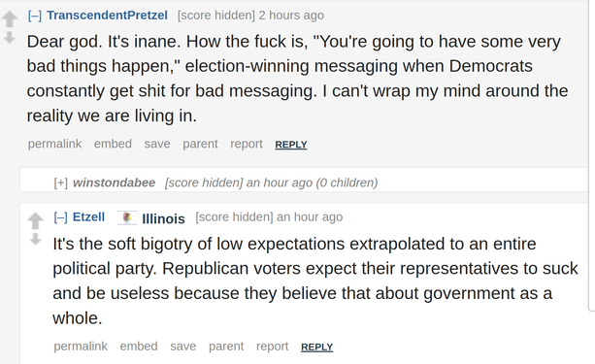
Task: Collapse Etzell's comment
Action: coord(61,217)
